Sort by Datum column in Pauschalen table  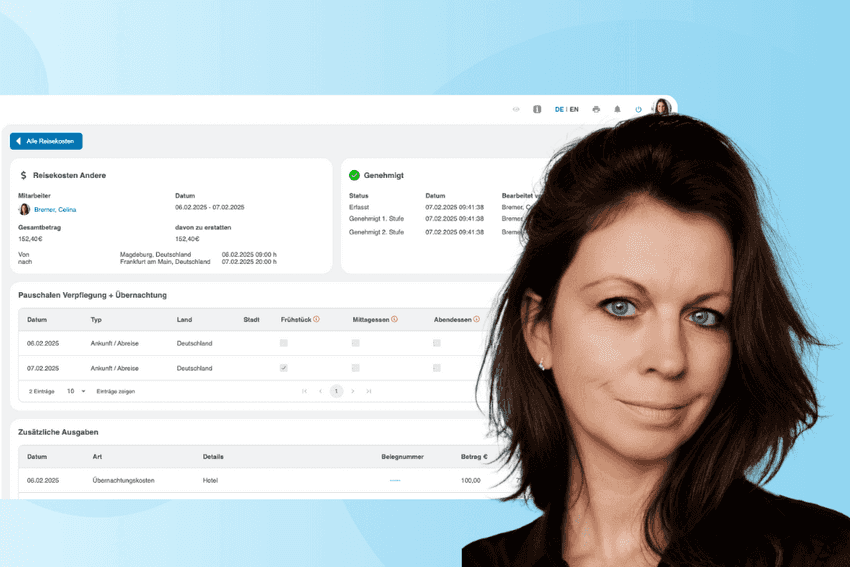(x=37, y=320)
